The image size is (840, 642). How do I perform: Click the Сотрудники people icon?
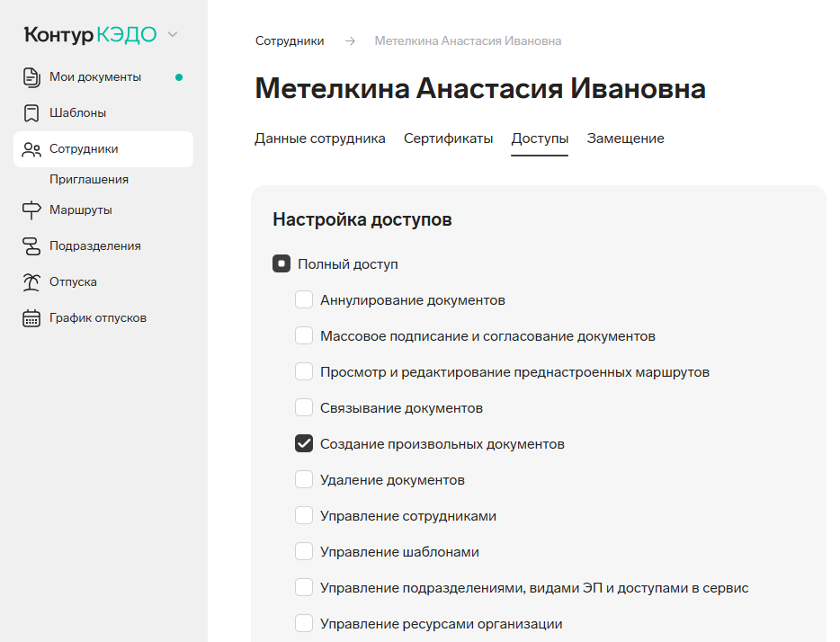pyautogui.click(x=31, y=149)
